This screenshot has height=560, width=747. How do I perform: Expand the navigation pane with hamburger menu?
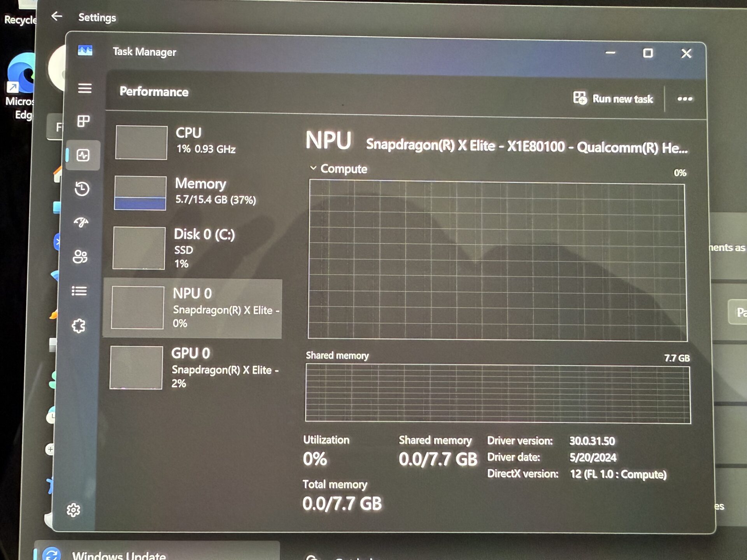coord(85,89)
